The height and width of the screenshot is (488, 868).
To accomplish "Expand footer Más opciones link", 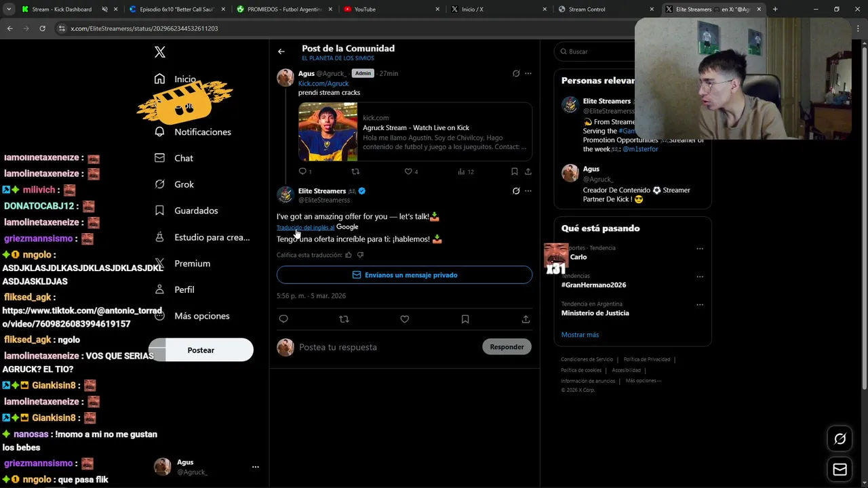I will pyautogui.click(x=643, y=381).
